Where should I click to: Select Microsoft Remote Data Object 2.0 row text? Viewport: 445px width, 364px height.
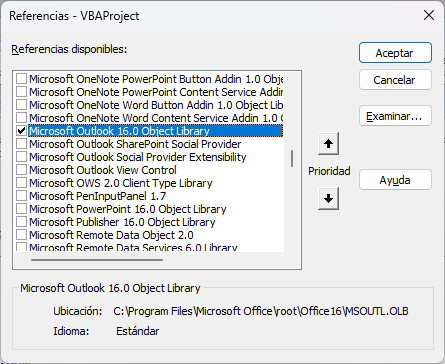(x=111, y=235)
